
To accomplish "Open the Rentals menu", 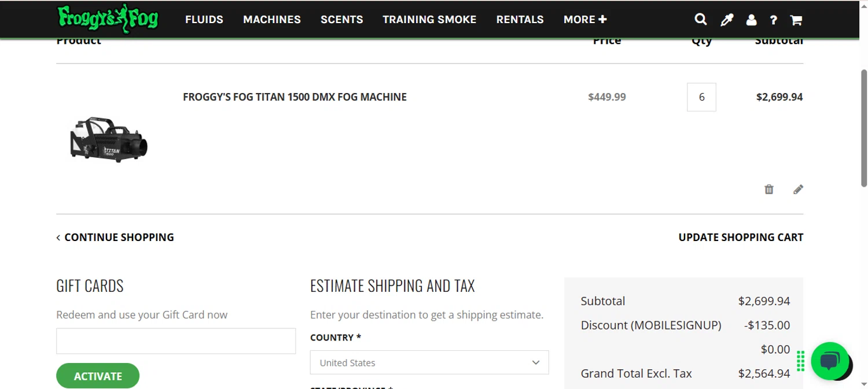I will coord(520,19).
